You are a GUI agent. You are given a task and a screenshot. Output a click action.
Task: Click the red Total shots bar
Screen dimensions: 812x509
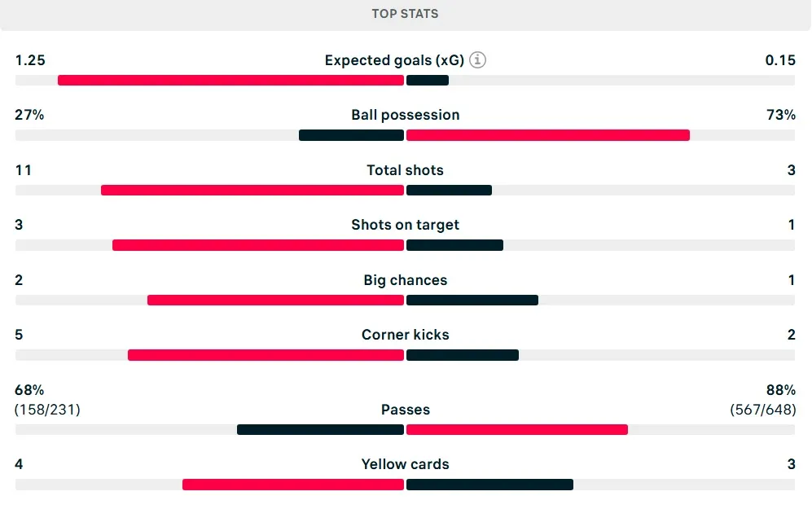252,191
